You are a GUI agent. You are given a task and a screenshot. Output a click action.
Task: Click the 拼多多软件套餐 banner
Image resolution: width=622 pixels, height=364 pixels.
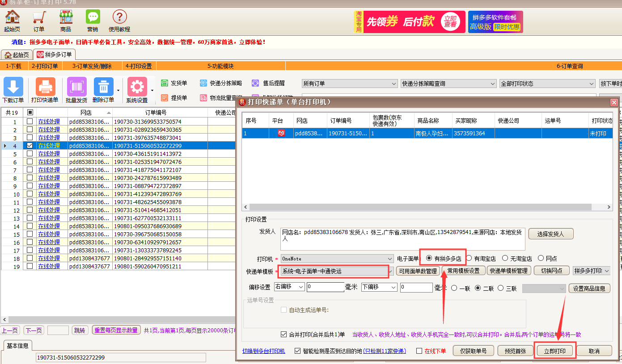(x=495, y=22)
